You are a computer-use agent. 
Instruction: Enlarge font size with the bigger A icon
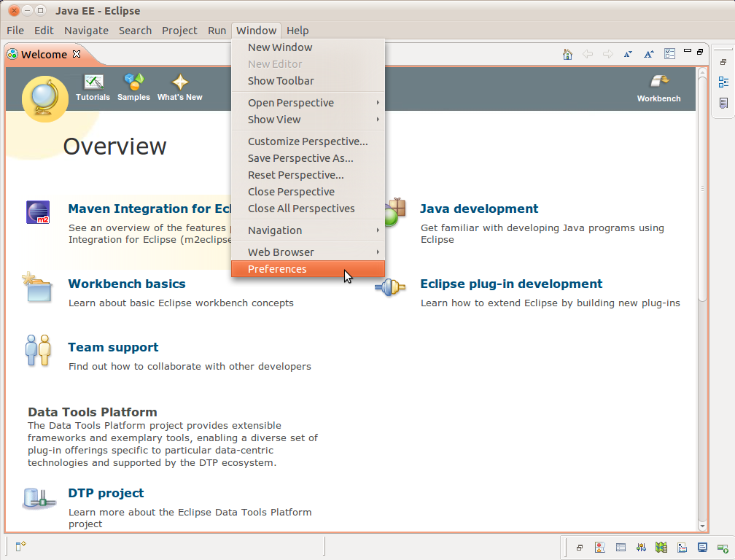[648, 54]
